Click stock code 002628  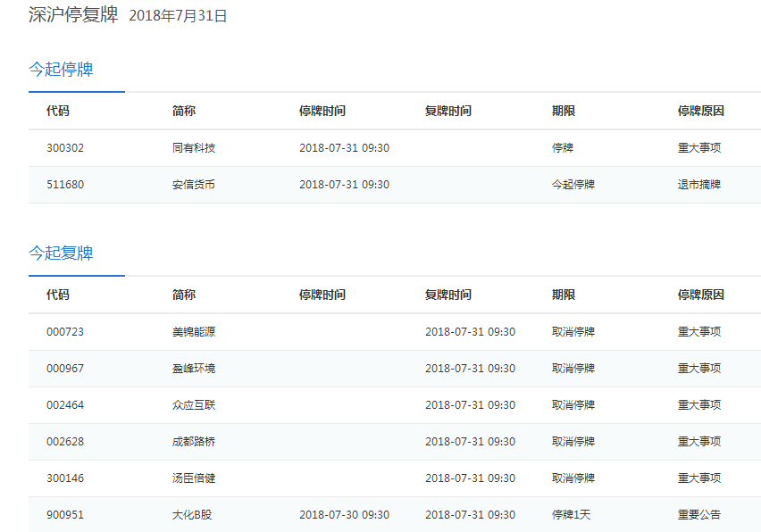[65, 442]
